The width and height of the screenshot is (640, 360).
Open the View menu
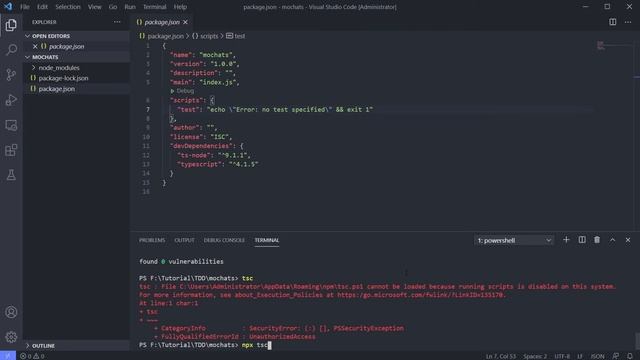click(94, 7)
